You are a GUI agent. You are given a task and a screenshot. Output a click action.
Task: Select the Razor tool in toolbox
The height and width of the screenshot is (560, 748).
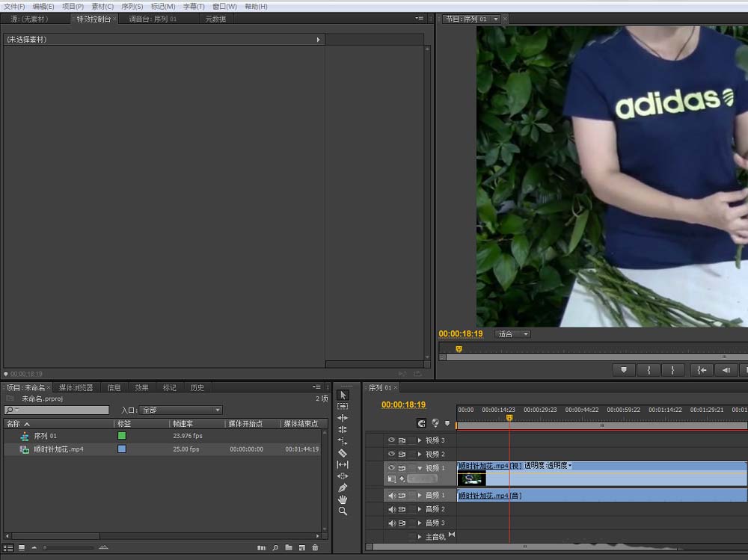[x=343, y=452]
